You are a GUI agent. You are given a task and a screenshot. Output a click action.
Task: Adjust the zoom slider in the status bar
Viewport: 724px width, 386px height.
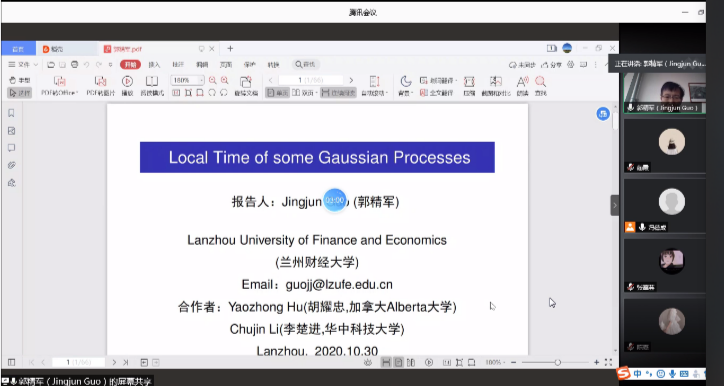tap(558, 362)
